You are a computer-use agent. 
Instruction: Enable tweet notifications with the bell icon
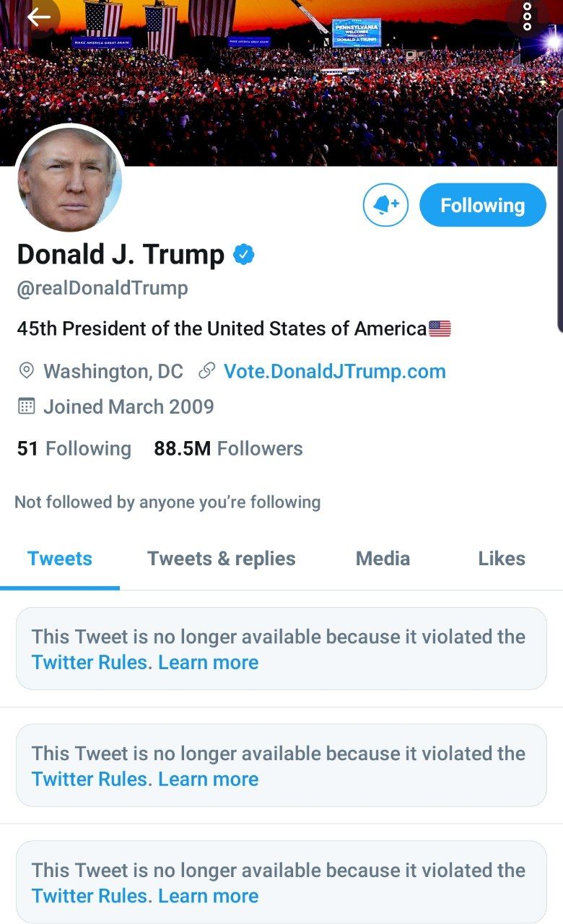click(x=385, y=205)
